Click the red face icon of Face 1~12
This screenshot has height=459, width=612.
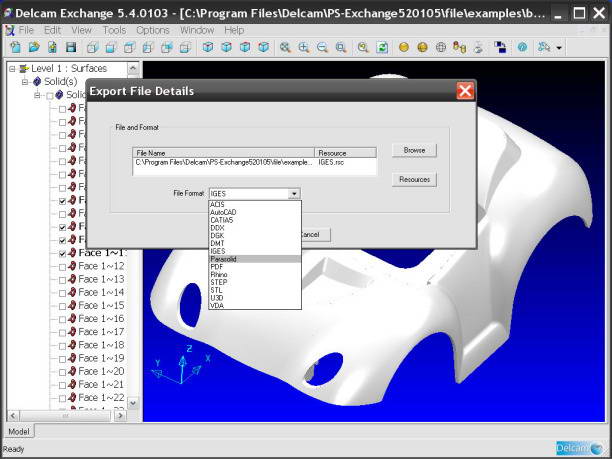(x=72, y=266)
